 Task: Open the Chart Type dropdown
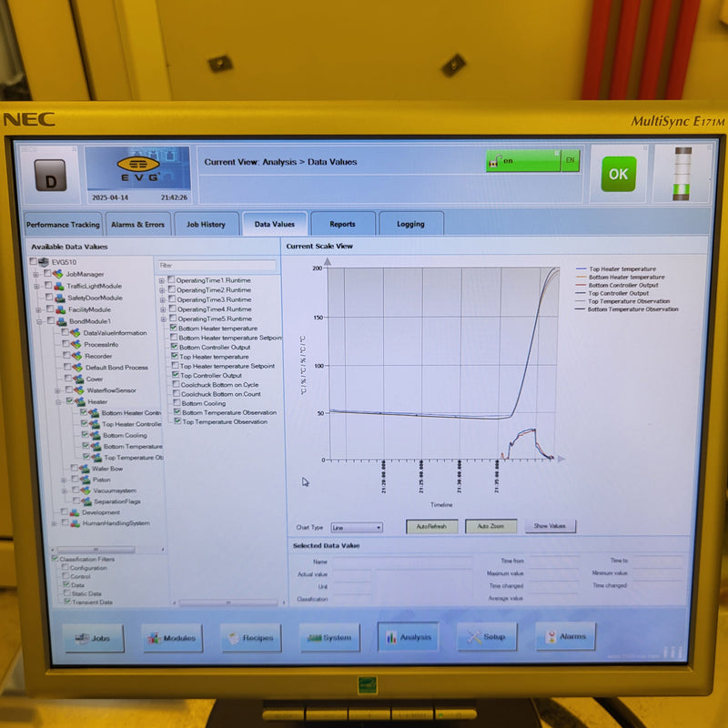[x=357, y=527]
